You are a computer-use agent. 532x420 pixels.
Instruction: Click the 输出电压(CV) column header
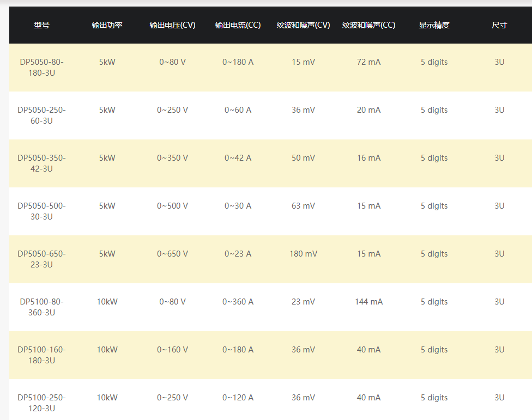172,25
